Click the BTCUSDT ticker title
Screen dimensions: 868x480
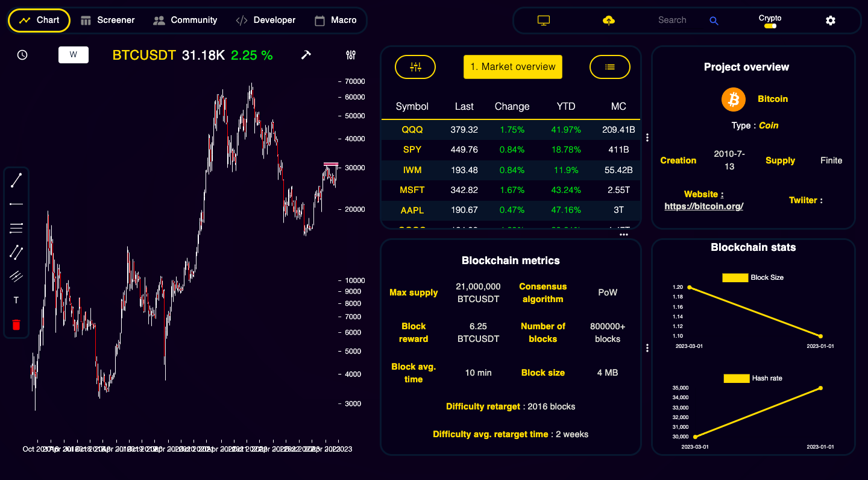click(144, 55)
